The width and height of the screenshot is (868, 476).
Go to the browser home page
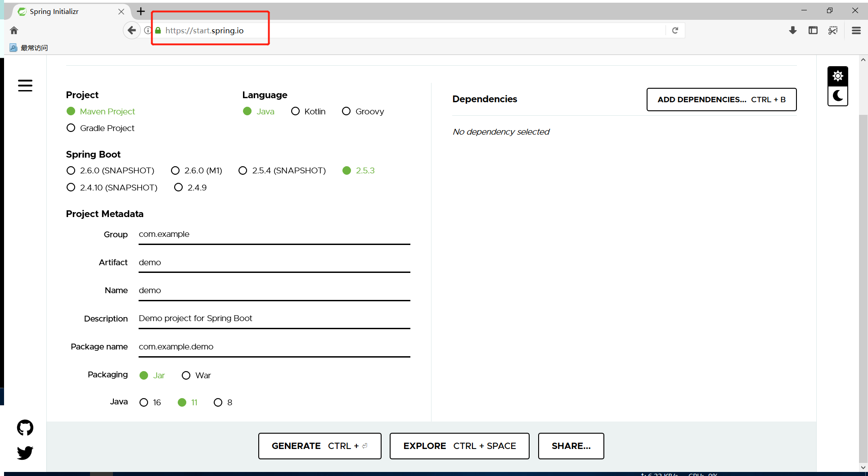pos(14,30)
